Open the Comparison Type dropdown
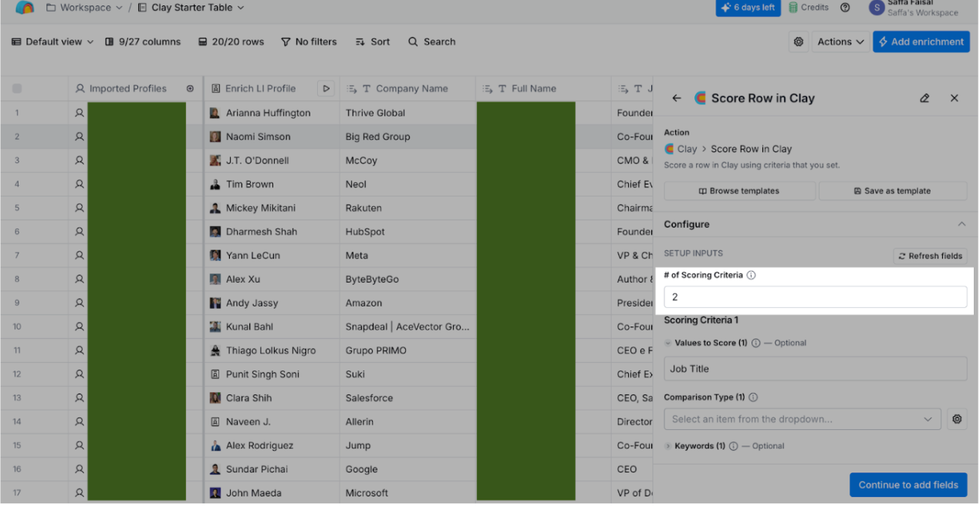This screenshot has width=980, height=511. point(803,419)
